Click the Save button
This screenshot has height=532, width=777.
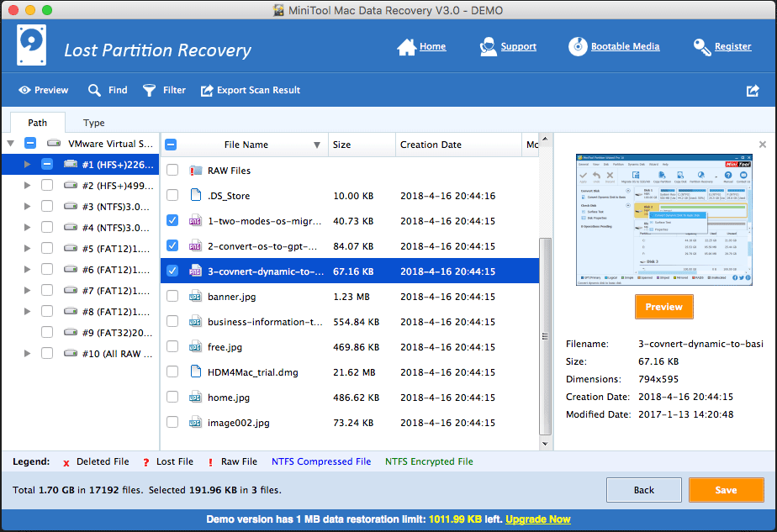click(726, 490)
